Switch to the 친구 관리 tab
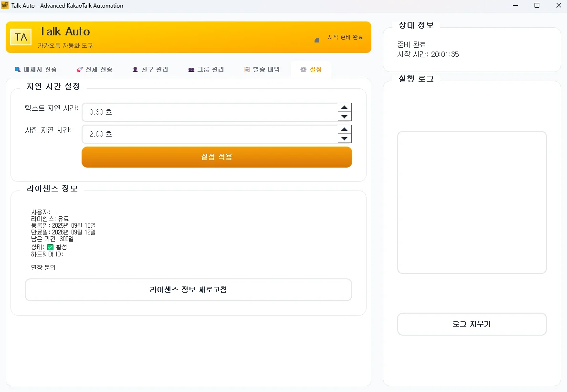The width and height of the screenshot is (567, 392). (150, 69)
